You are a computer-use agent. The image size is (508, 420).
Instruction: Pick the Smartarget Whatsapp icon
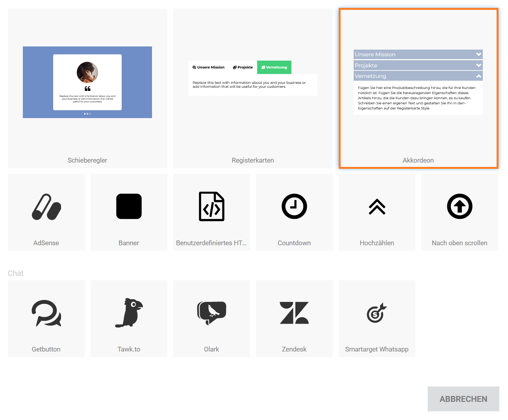click(377, 313)
